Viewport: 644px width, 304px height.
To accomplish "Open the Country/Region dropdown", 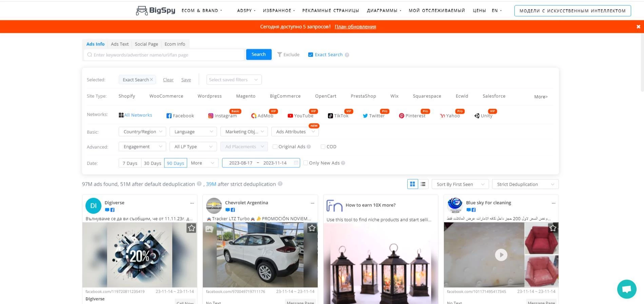I will pos(142,132).
